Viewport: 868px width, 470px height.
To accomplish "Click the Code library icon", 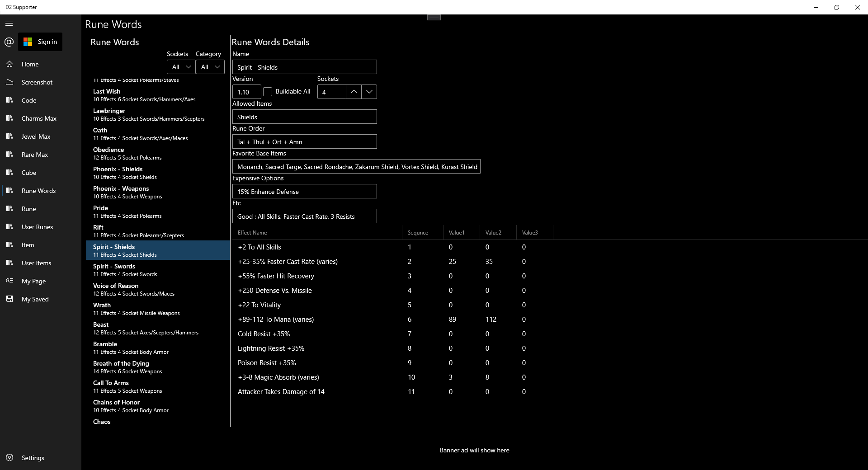I will (x=9, y=100).
